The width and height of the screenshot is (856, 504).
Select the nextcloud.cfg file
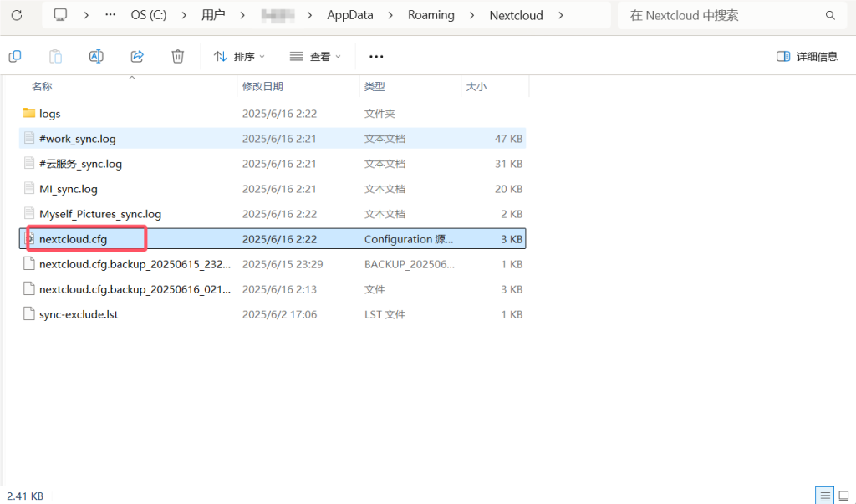73,239
